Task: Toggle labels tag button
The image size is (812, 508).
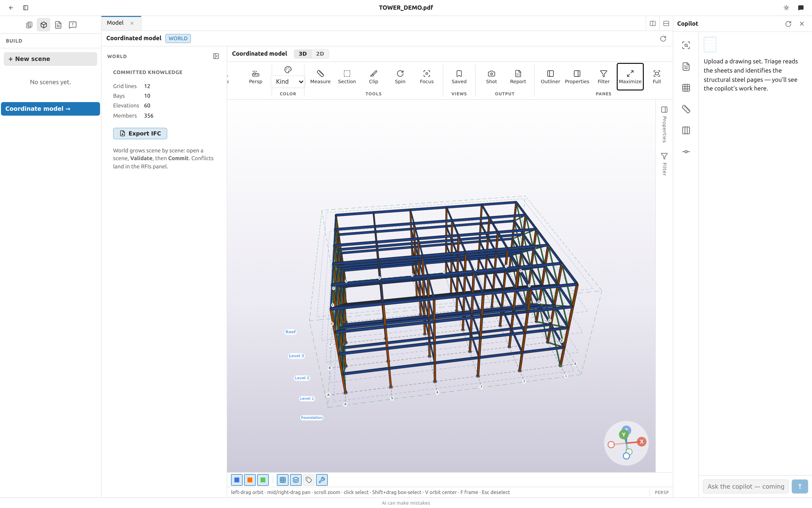Action: (309, 480)
